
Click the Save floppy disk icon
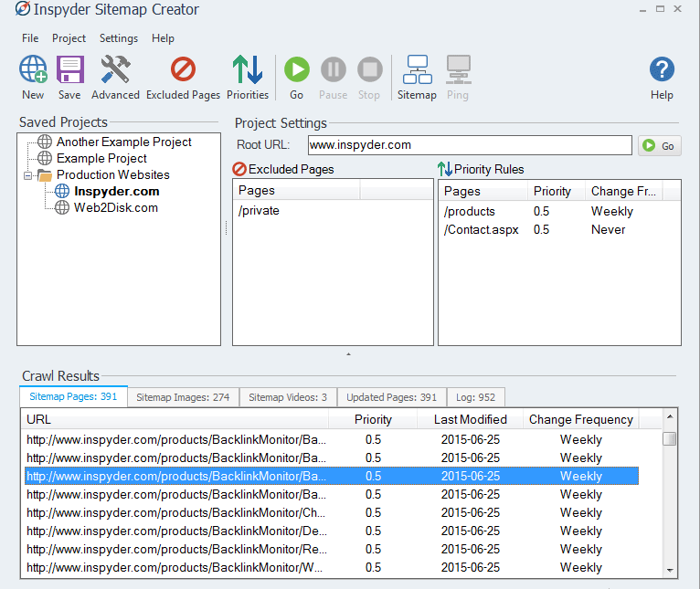pos(69,70)
